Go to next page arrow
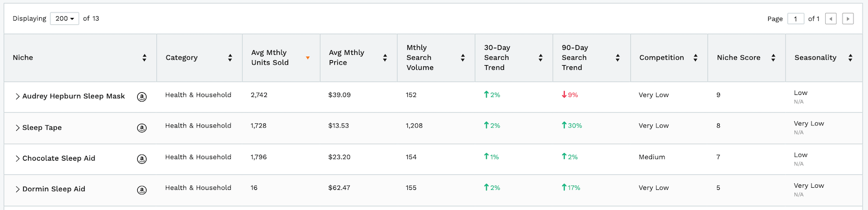 [848, 19]
